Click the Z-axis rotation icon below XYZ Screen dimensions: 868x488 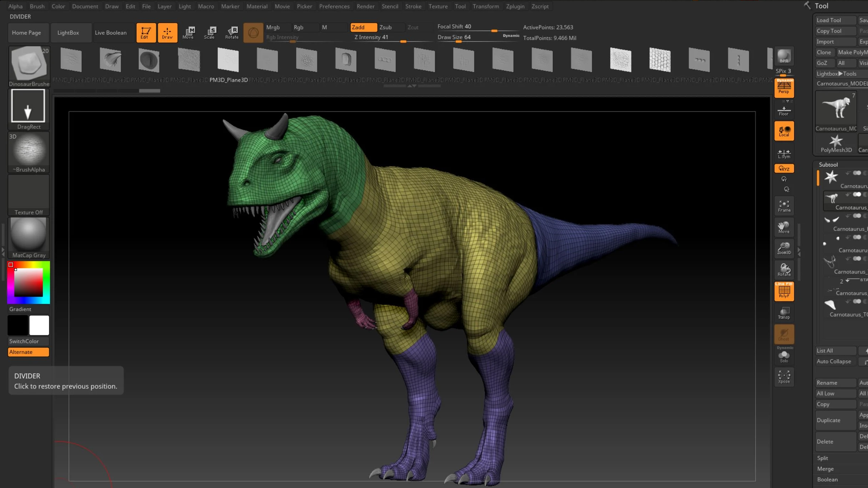(x=786, y=189)
